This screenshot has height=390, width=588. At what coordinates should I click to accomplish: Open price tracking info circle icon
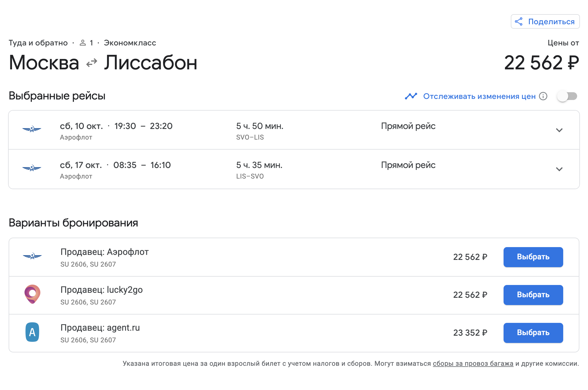pyautogui.click(x=543, y=96)
